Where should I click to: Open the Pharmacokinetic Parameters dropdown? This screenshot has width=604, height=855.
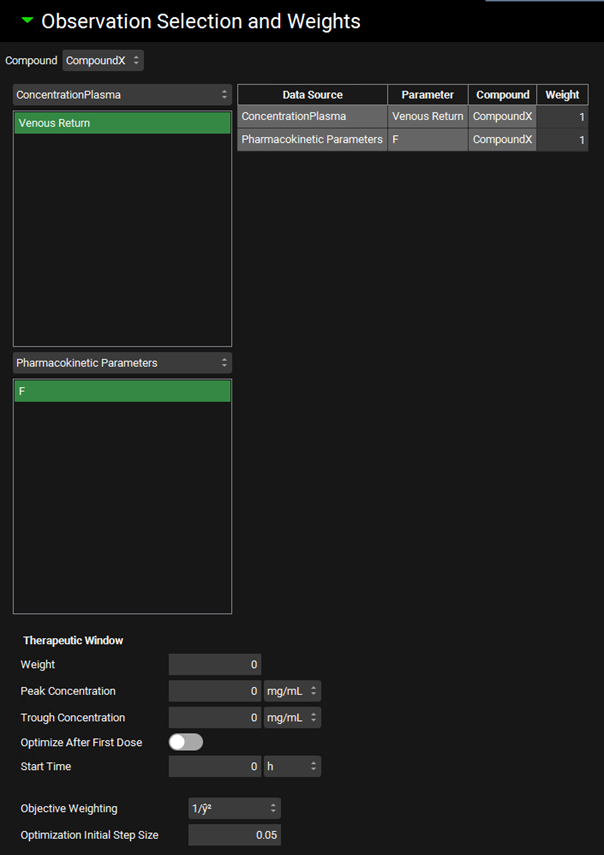[x=122, y=363]
